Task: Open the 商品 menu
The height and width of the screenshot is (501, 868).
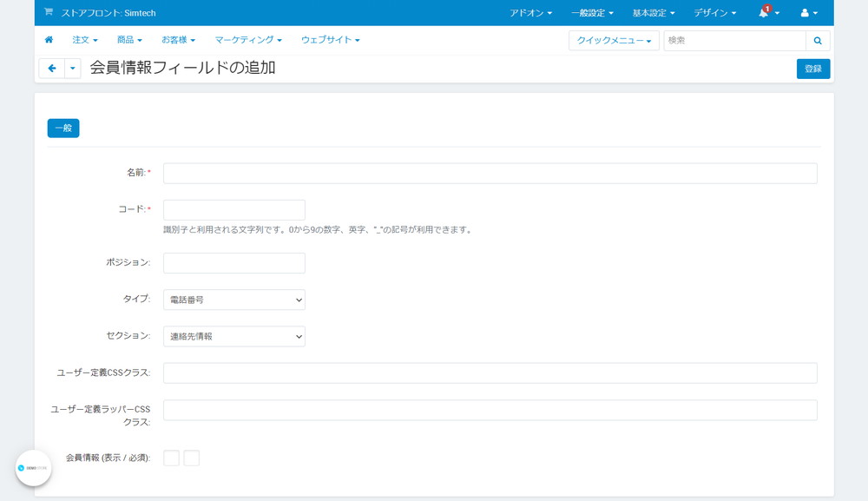Action: click(129, 40)
